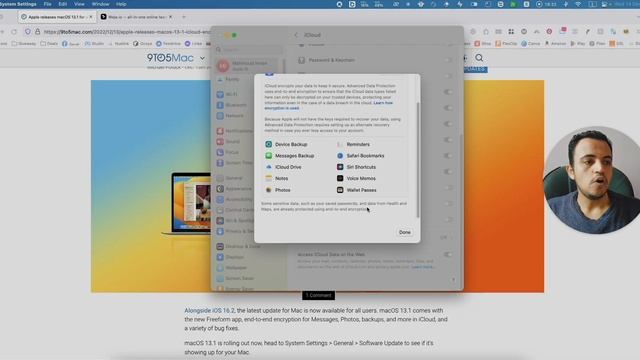Viewport: 640px width, 360px height.
Task: Click the browser reload button
Action: coord(14,31)
